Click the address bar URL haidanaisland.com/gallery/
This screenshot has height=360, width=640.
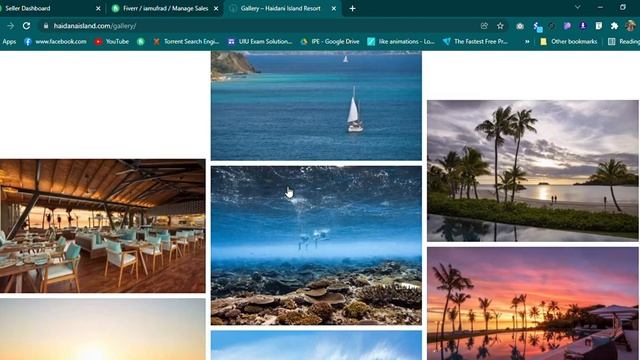coord(95,26)
